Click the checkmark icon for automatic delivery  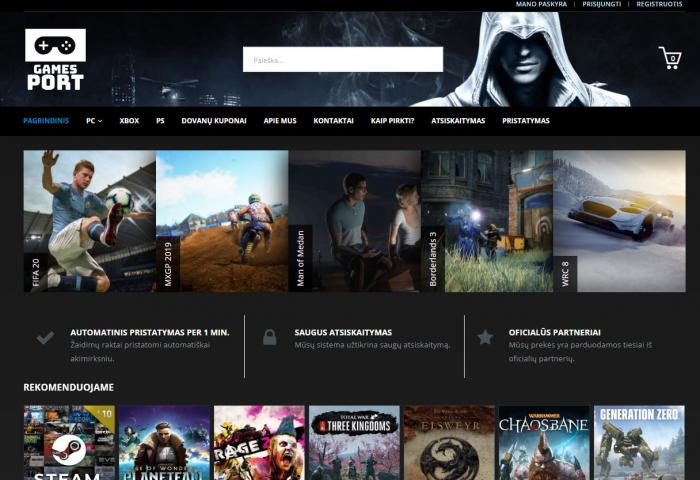pos(45,338)
